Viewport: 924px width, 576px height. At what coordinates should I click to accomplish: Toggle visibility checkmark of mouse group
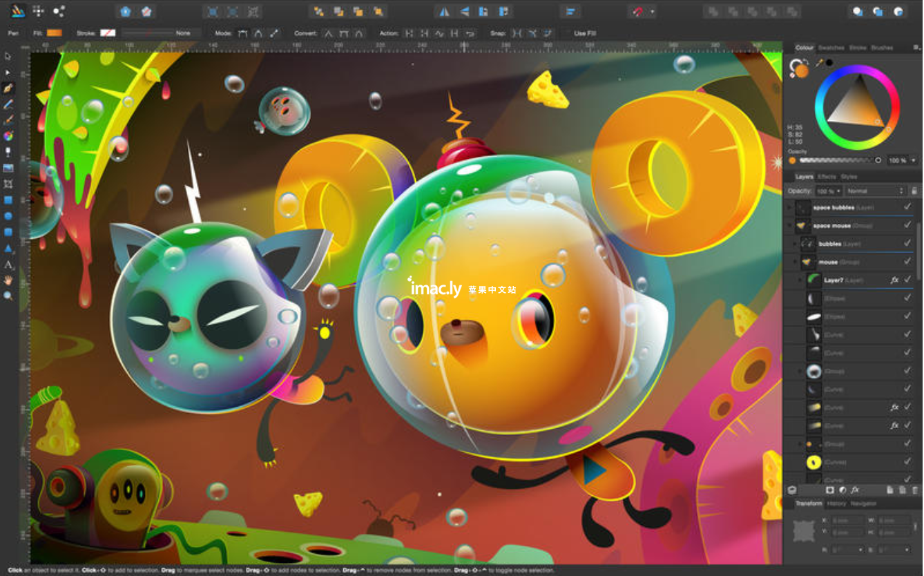(x=907, y=262)
